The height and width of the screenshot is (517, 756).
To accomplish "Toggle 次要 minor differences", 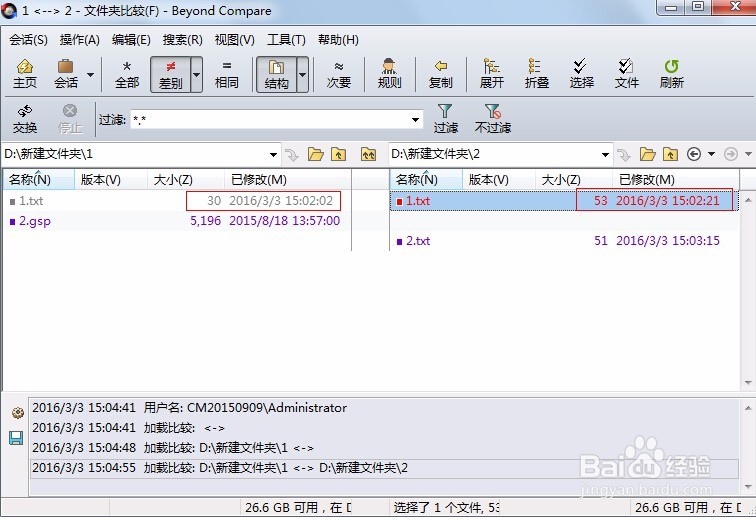I will pyautogui.click(x=338, y=74).
